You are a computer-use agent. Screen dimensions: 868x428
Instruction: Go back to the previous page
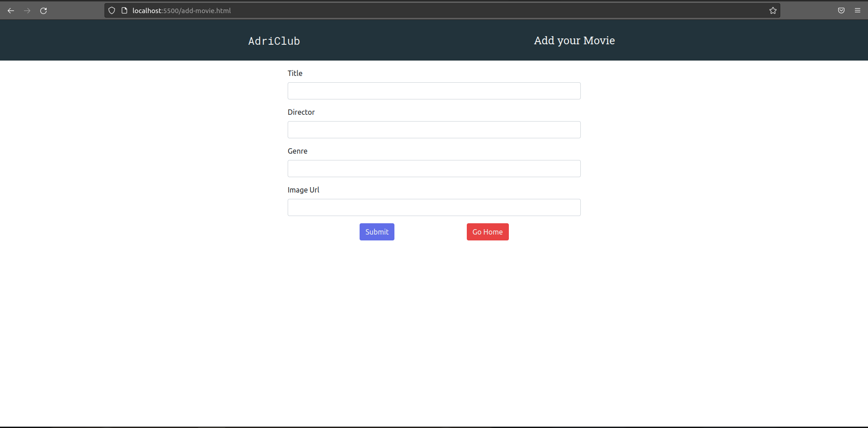[11, 10]
